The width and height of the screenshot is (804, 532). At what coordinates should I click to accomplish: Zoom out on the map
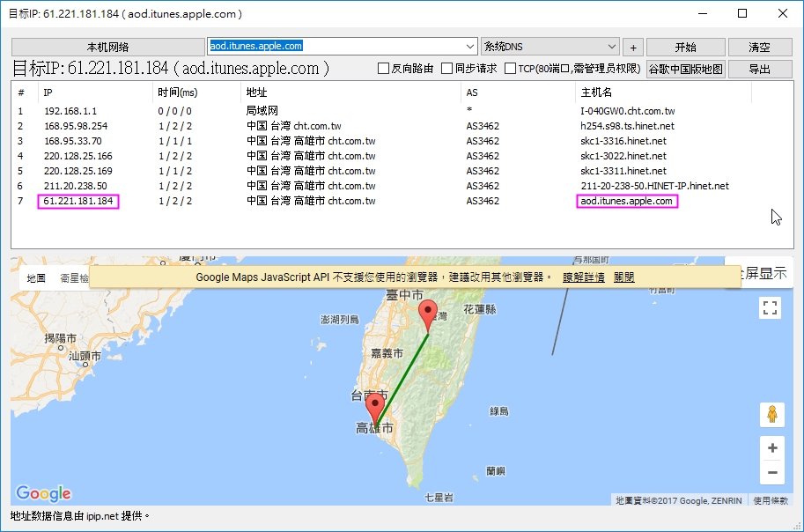point(772,473)
